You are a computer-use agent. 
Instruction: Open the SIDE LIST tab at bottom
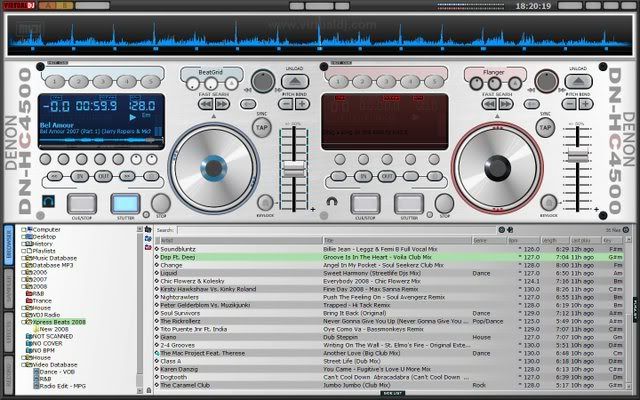393,393
